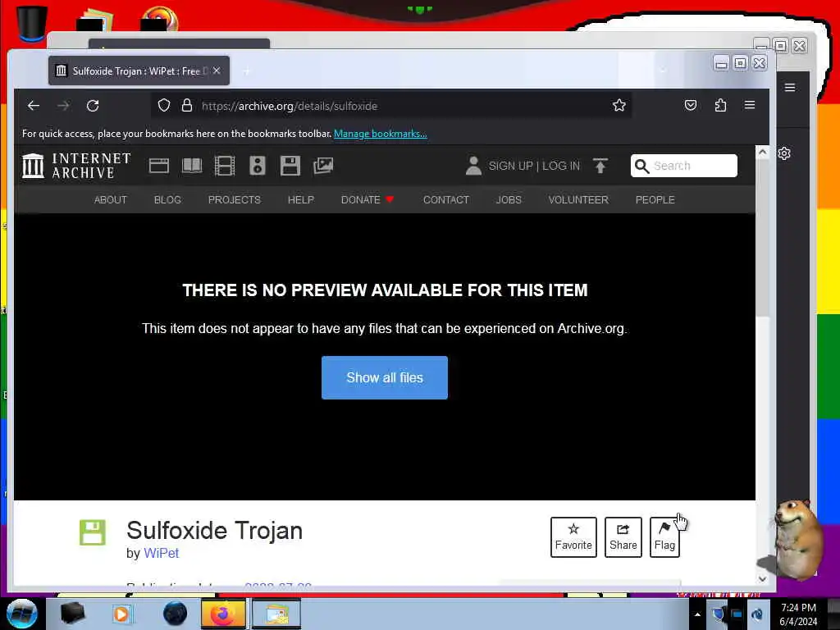Open JOBS menu item
This screenshot has height=630, width=840.
[509, 200]
